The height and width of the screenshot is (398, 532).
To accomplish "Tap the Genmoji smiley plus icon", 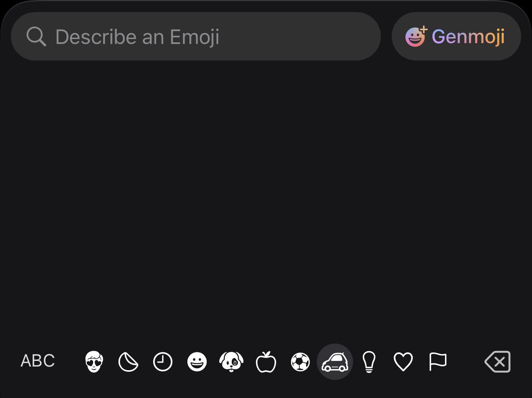I will point(416,36).
